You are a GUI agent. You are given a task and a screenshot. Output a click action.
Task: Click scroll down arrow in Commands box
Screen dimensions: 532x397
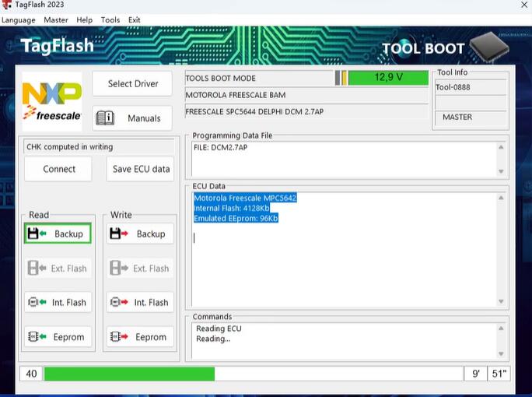click(x=501, y=354)
